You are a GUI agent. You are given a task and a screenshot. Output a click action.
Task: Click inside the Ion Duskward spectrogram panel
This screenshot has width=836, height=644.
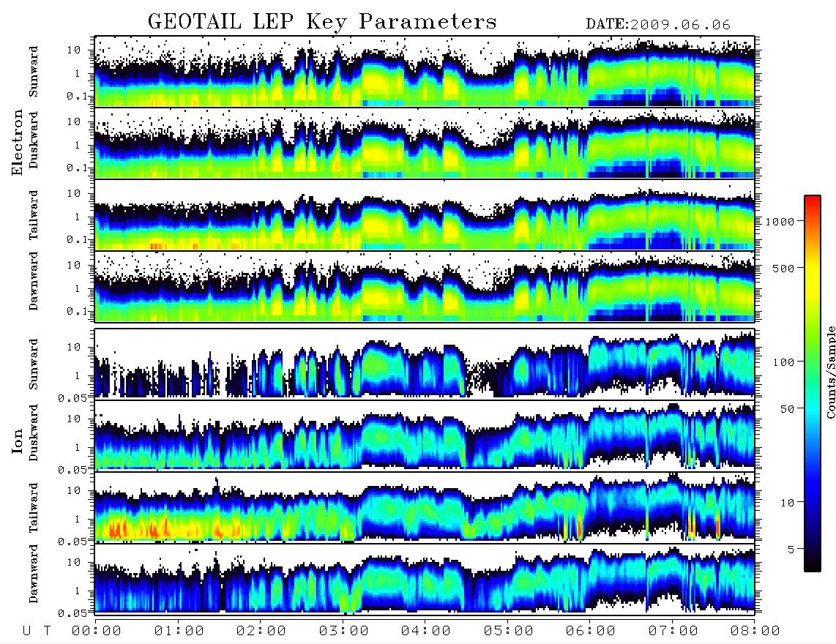click(x=425, y=435)
